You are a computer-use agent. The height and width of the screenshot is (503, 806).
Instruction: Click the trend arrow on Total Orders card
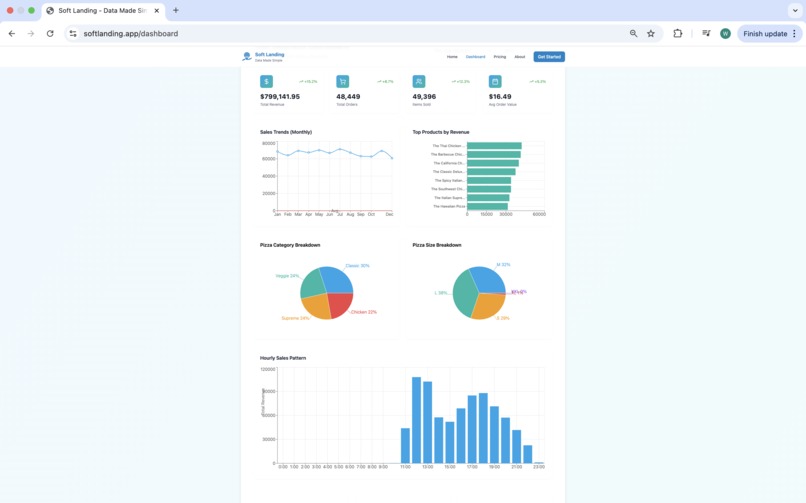tap(379, 82)
